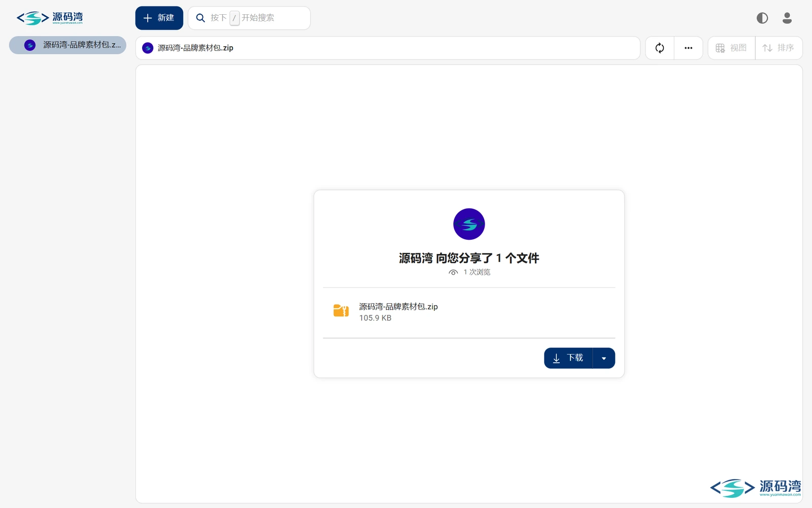This screenshot has height=508, width=812.
Task: Open the user account icon
Action: (x=787, y=18)
